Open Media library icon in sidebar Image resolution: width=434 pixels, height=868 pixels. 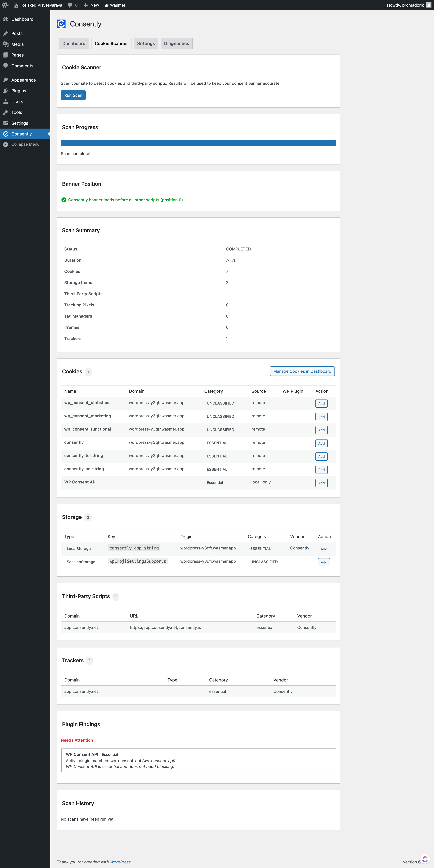point(6,44)
